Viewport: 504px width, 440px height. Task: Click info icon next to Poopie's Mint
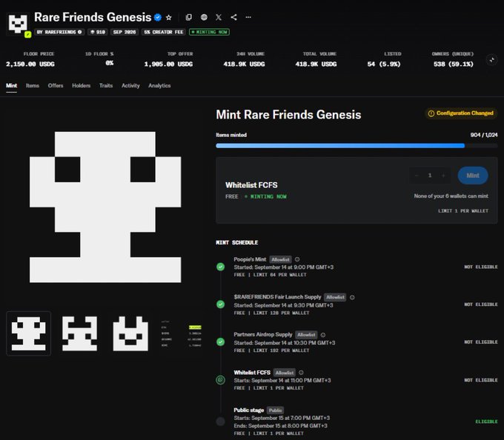[297, 259]
